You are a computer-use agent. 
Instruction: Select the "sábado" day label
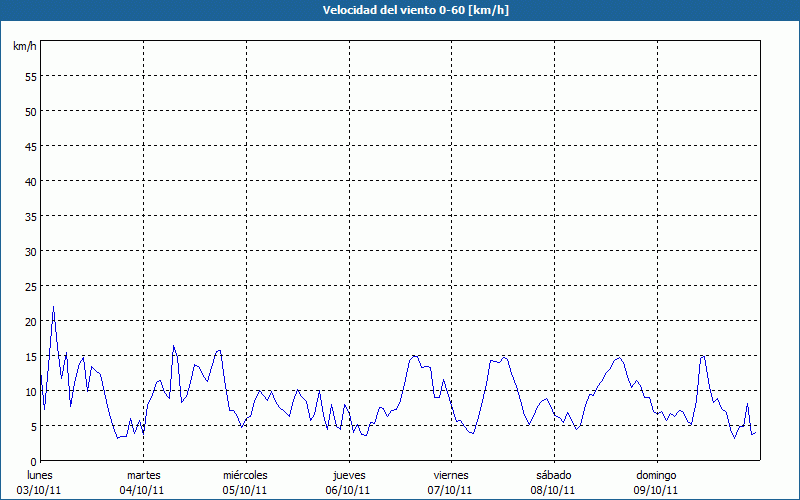coord(553,475)
